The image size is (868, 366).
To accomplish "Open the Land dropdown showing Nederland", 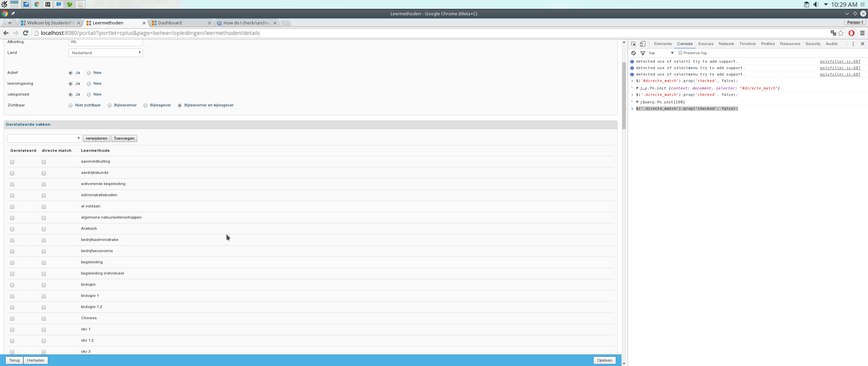I will coord(106,53).
